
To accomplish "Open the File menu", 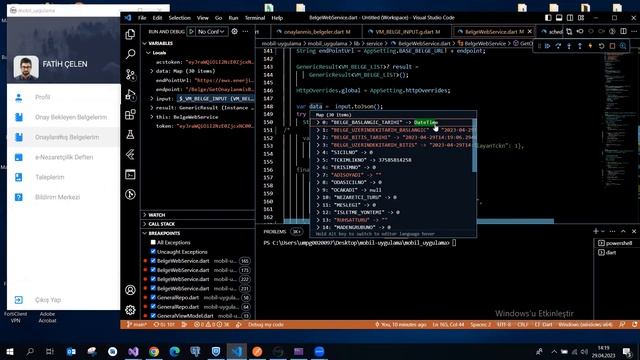I will [x=142, y=18].
